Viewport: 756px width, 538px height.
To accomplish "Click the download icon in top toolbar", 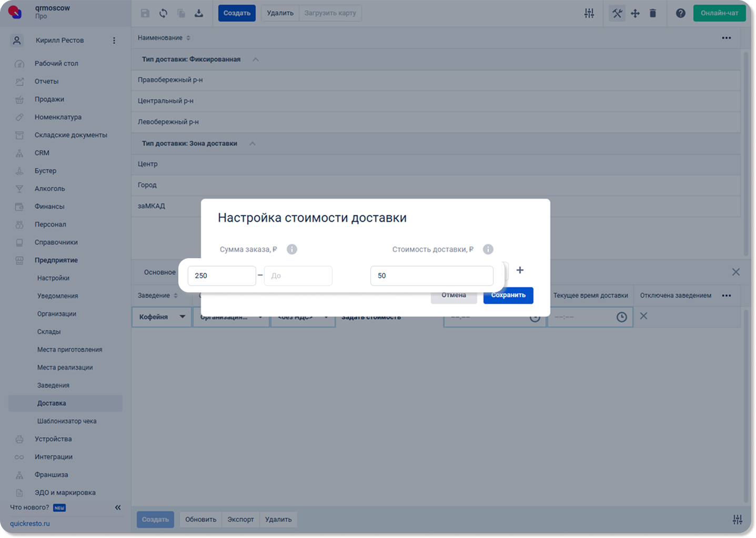I will 199,13.
